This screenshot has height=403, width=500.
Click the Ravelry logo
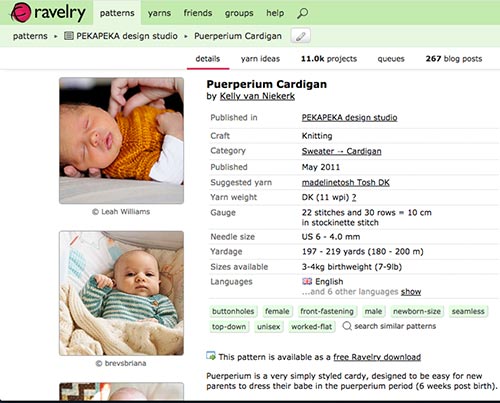click(x=48, y=13)
